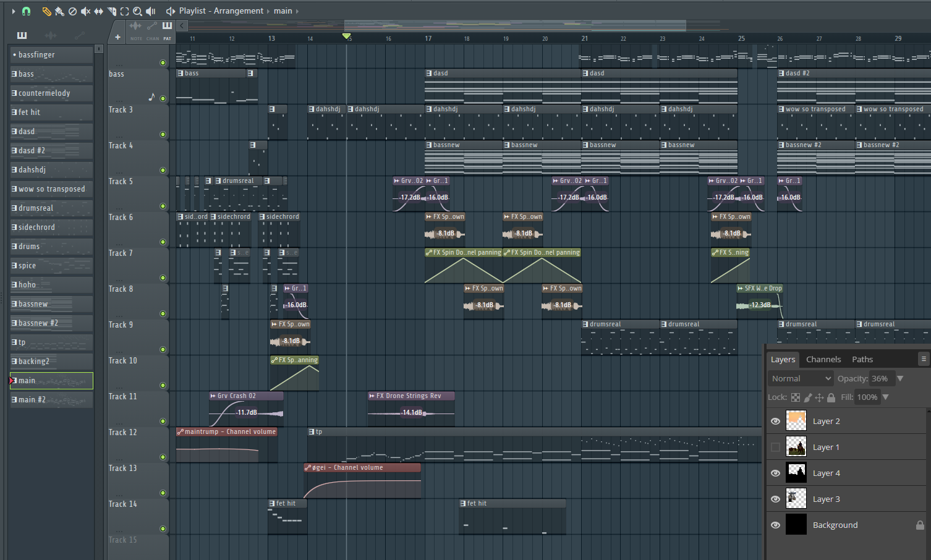Hide Layer 3 with its eye icon
Viewport: 931px width, 560px height.
tap(775, 499)
